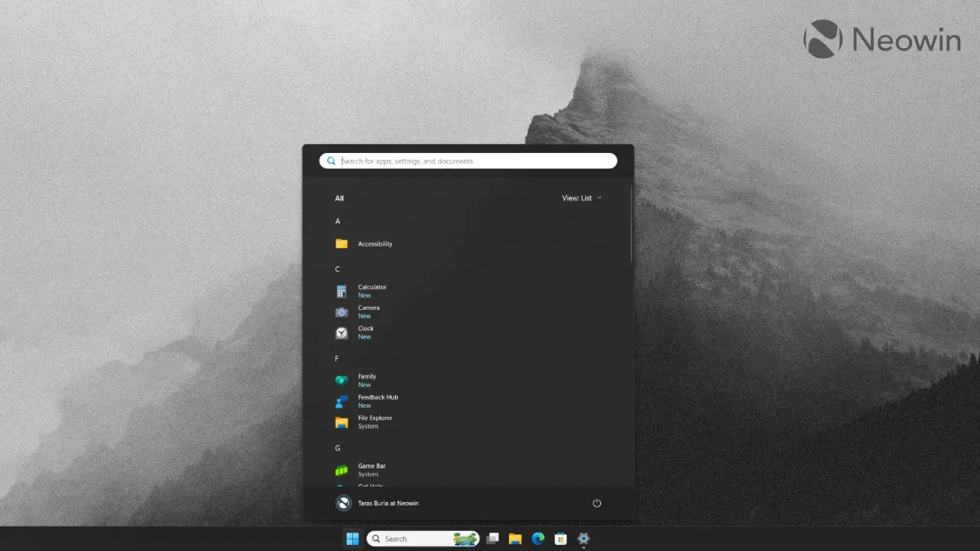Viewport: 980px width, 551px height.
Task: Click the Game Bar label text
Action: [371, 466]
